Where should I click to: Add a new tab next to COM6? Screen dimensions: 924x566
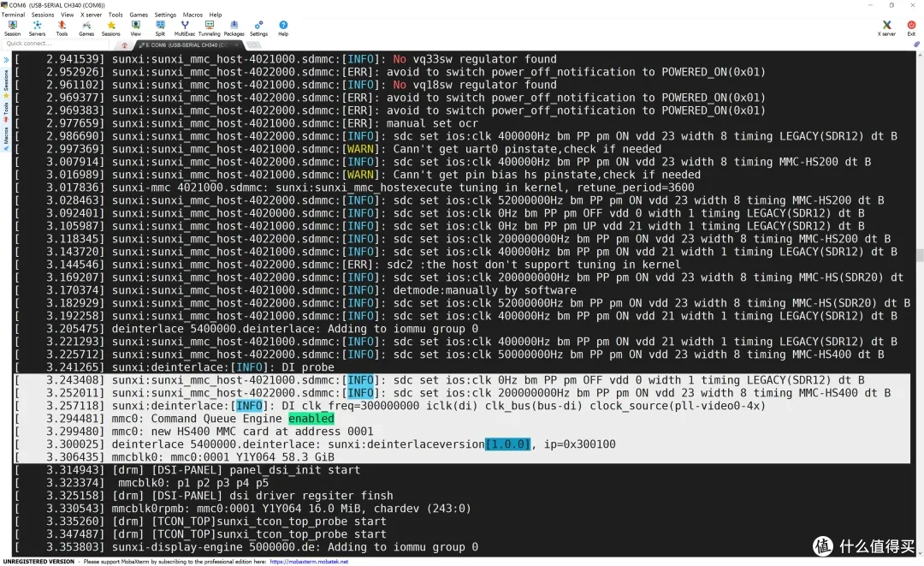254,45
